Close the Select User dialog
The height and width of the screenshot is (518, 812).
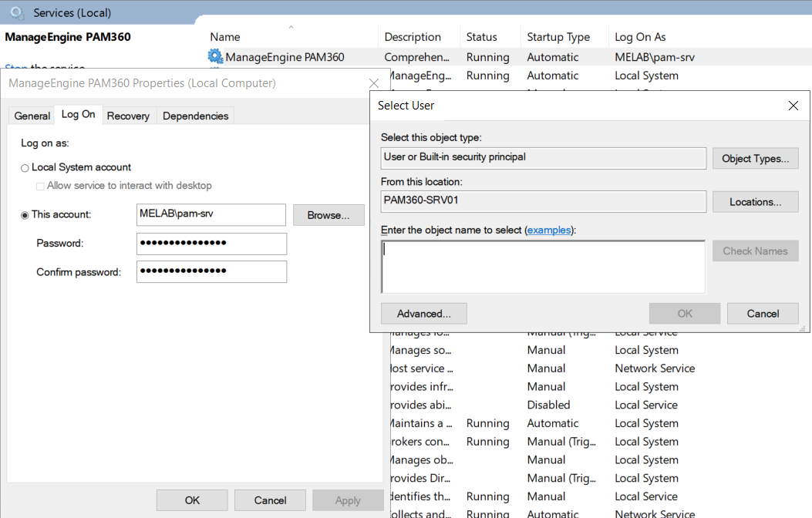click(x=793, y=106)
